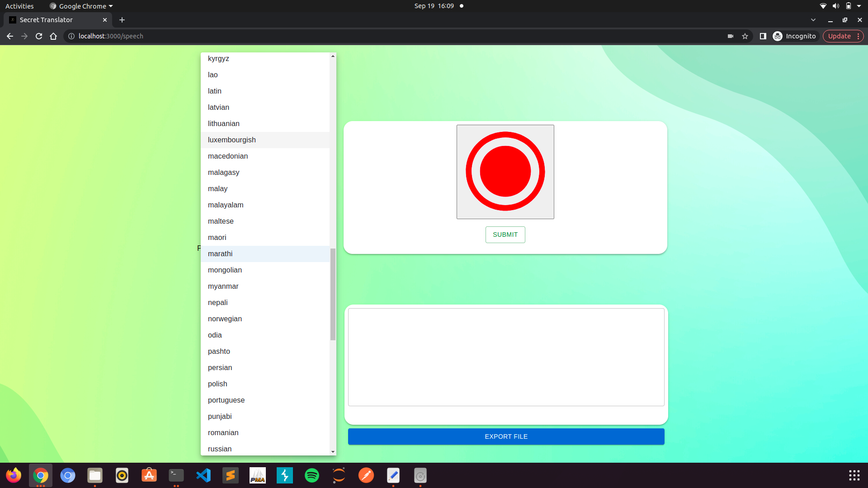Select kyrgyz from language list

[x=265, y=59]
